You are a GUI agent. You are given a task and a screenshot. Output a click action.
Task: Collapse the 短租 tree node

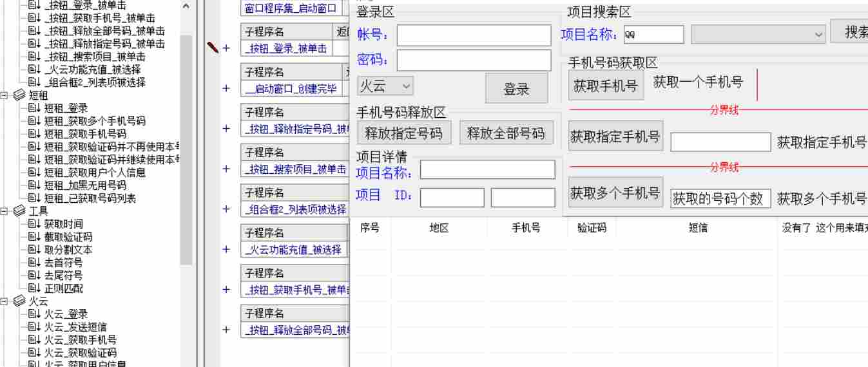click(5, 95)
